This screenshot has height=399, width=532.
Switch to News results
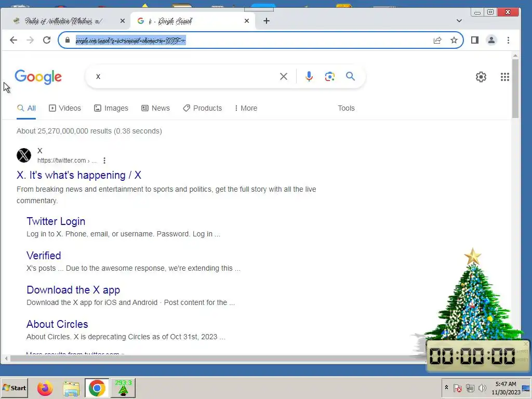click(x=155, y=108)
